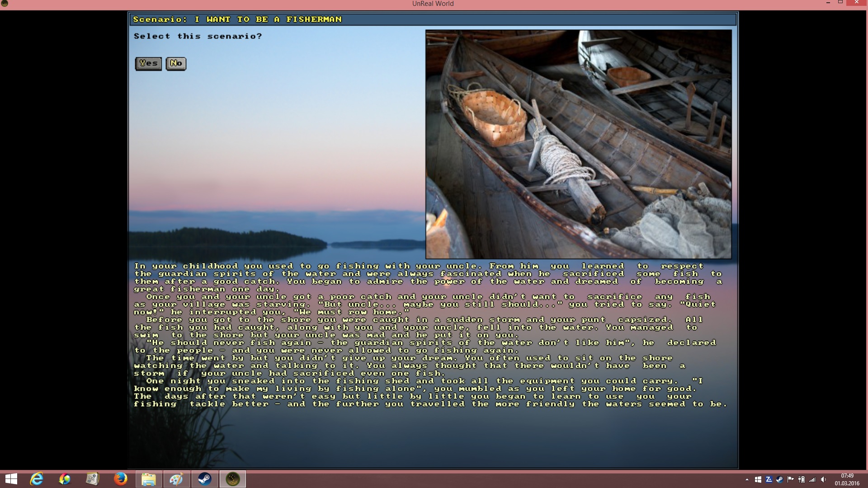Open the Windows Start menu
This screenshot has height=488, width=868.
tap(11, 479)
